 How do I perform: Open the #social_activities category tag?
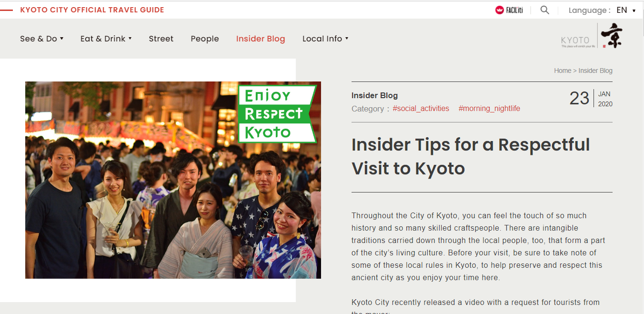[421, 109]
